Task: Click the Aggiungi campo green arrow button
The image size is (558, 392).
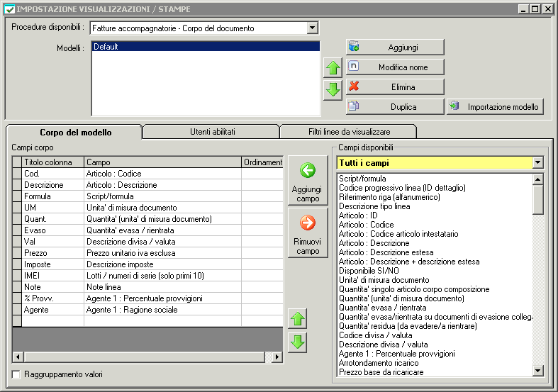Action: 308,180
